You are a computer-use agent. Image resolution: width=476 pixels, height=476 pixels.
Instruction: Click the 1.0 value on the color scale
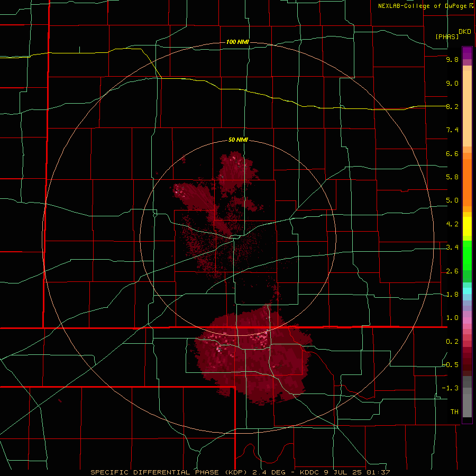[452, 318]
